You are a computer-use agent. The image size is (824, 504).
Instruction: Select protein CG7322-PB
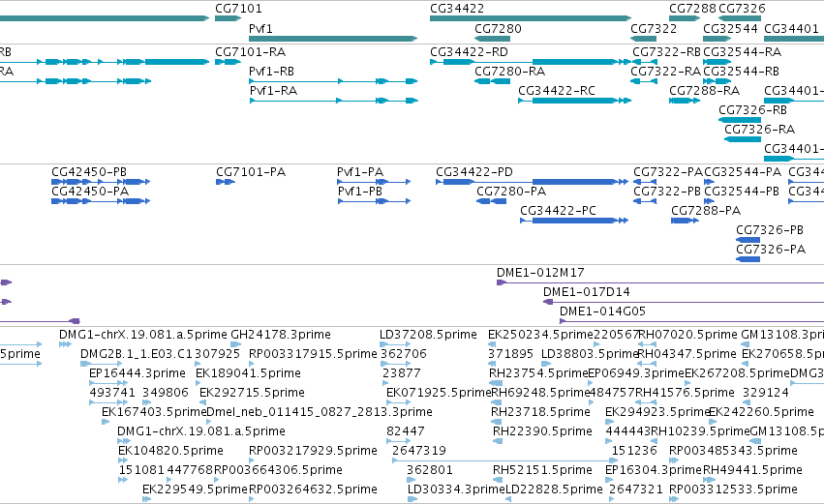667,192
